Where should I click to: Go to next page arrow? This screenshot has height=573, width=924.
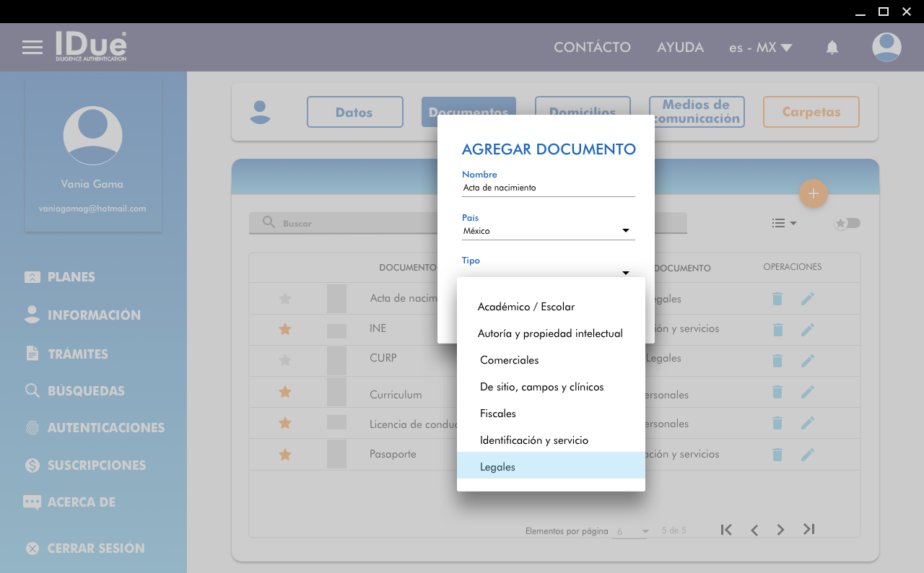tap(780, 530)
